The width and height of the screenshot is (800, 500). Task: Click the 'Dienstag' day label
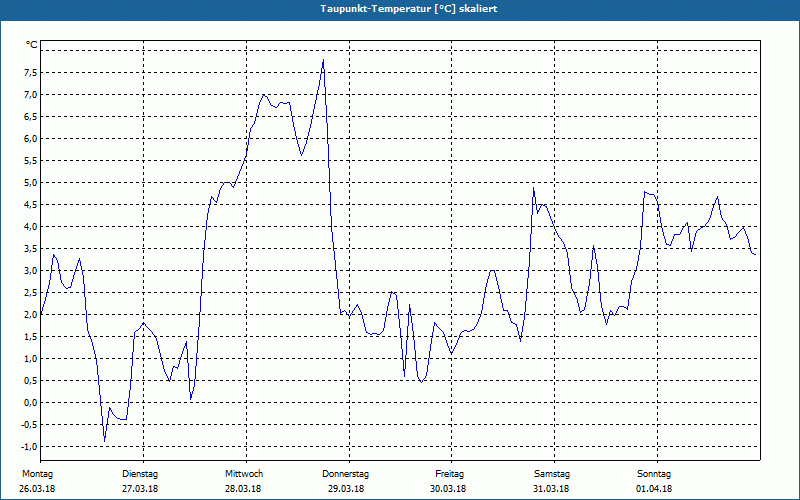pos(140,474)
